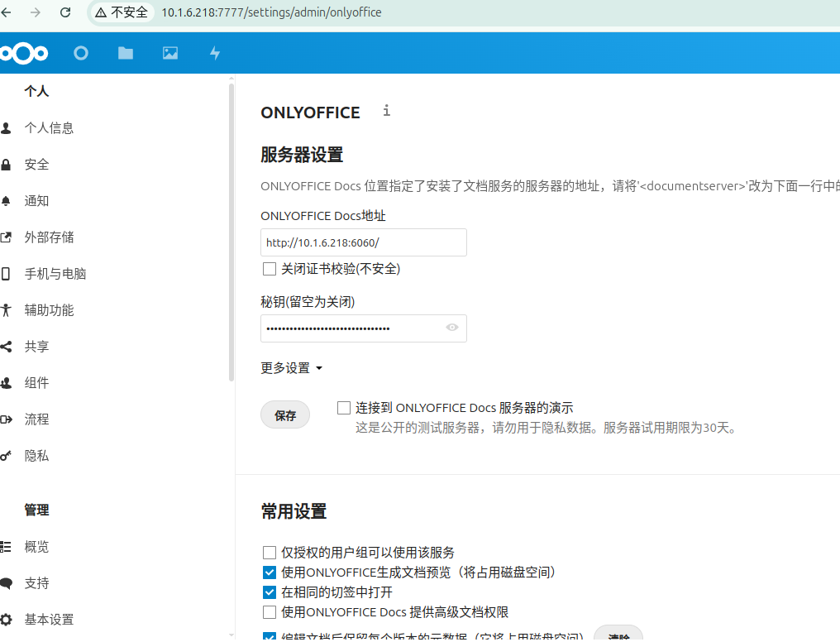Go to 流程 settings link
This screenshot has height=642, width=840.
pyautogui.click(x=36, y=419)
